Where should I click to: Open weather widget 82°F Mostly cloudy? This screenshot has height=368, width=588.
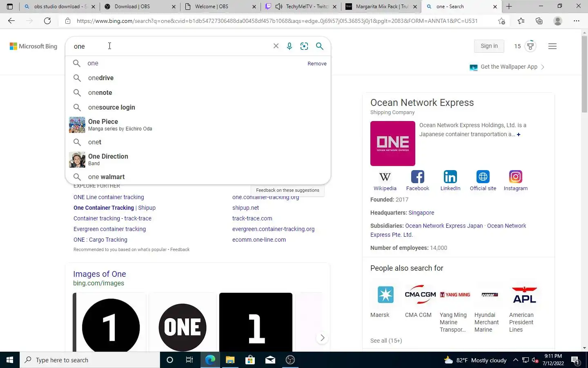(475, 360)
